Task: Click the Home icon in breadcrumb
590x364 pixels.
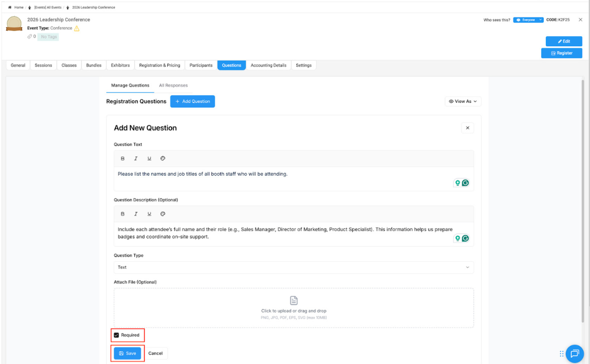Action: (10, 7)
